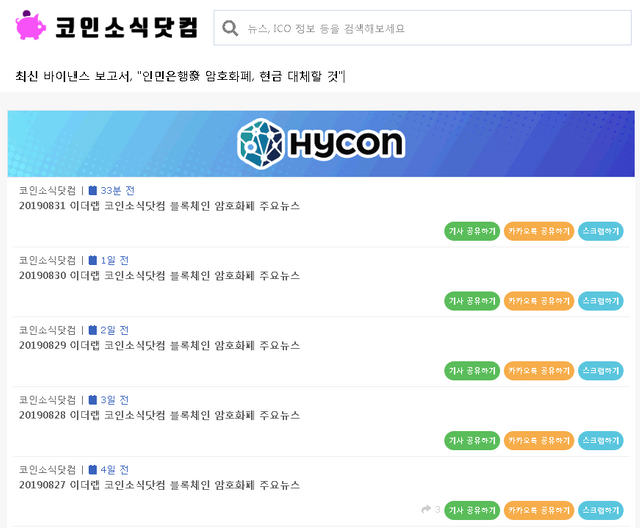Click the Hycon hexagon logo in the banner
This screenshot has height=528, width=640.
click(x=261, y=143)
